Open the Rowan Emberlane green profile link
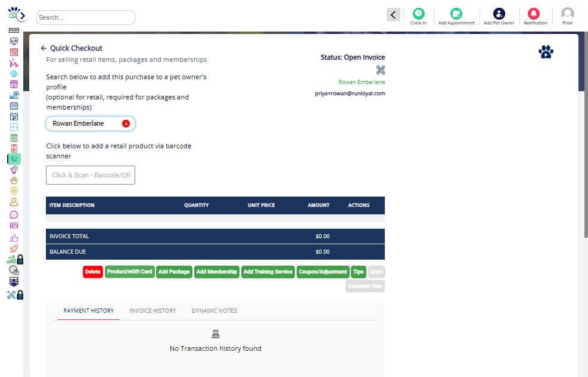This screenshot has height=377, width=588. (x=362, y=82)
